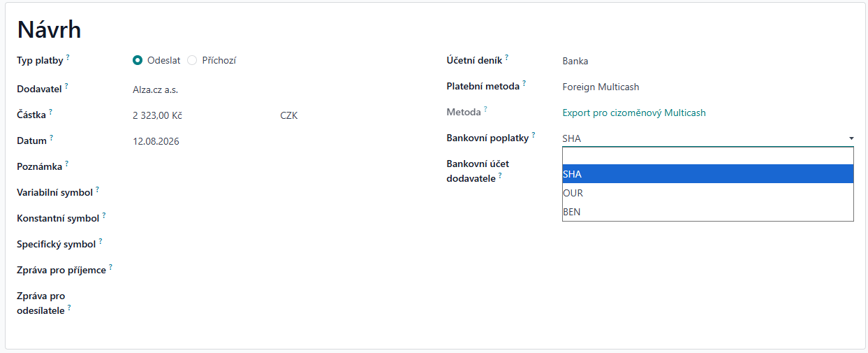Click the amount field 2 323,00 Kč
Screen dimensions: 868x353
(x=157, y=115)
